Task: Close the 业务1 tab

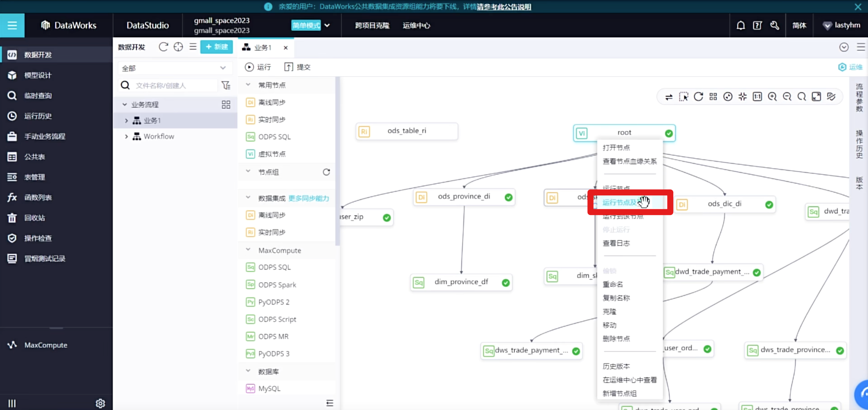Action: click(x=286, y=48)
